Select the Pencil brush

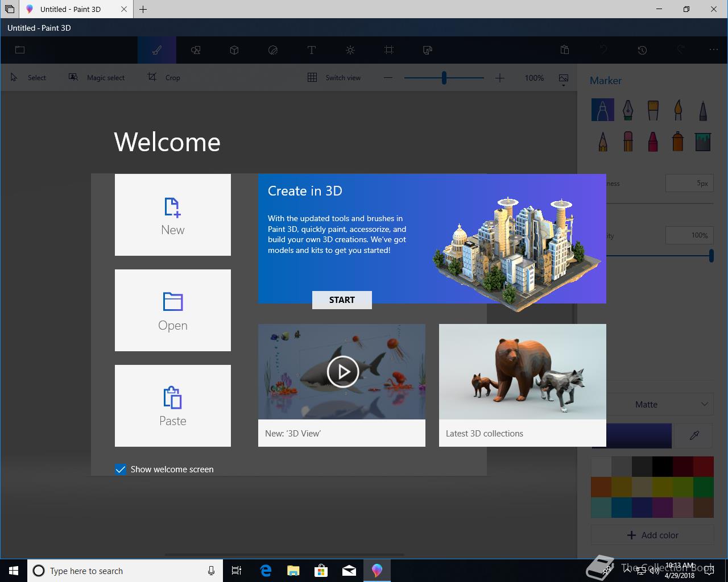(x=603, y=142)
